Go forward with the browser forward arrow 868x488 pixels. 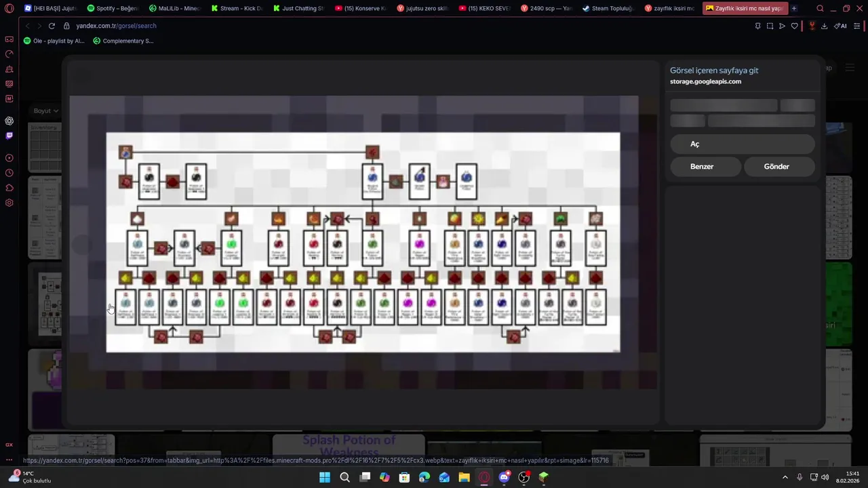tap(39, 26)
